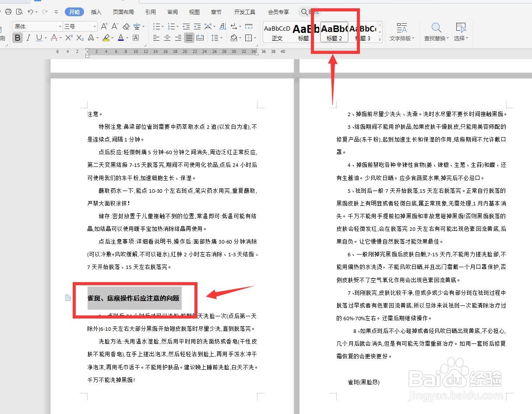Click the show/hide paragraph marks ruler icon
Screen dimensions: 532x414
(249, 27)
